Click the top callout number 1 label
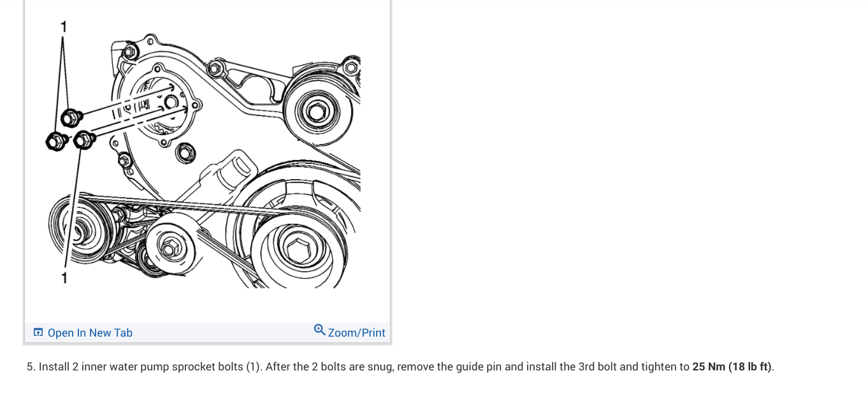Viewport: 868px width, 394px height. click(62, 27)
